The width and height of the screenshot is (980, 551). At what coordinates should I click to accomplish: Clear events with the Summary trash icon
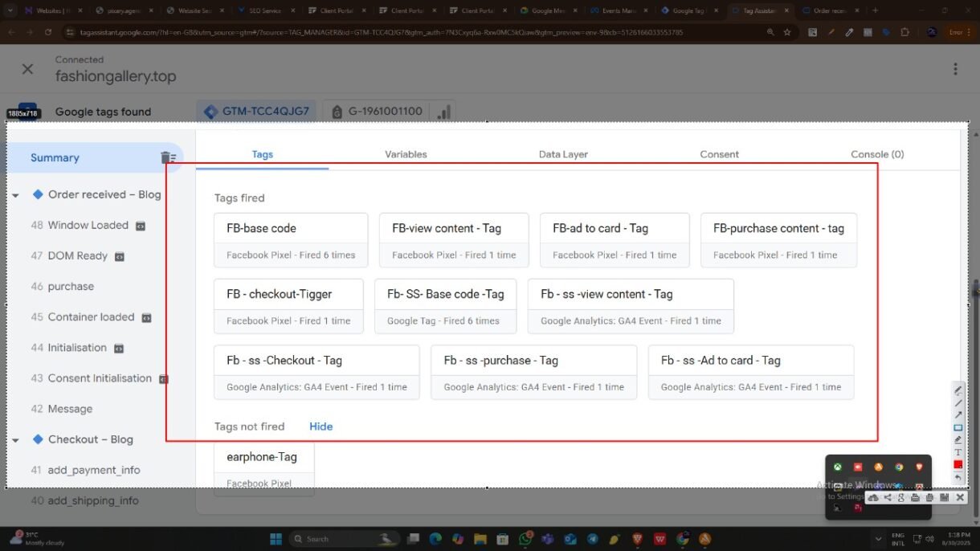point(168,157)
